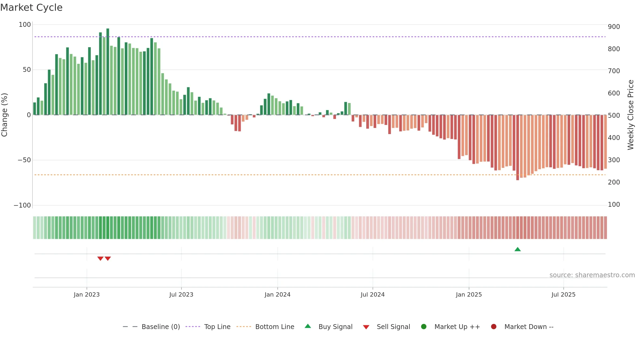Viewport: 644px width, 362px height.
Task: Click the second red sell signal marker
Action: coord(108,258)
